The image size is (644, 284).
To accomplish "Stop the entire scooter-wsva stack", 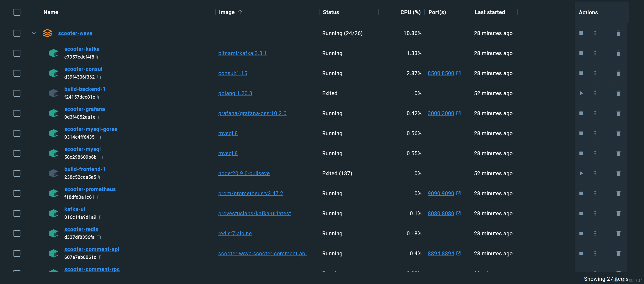I will point(581,33).
